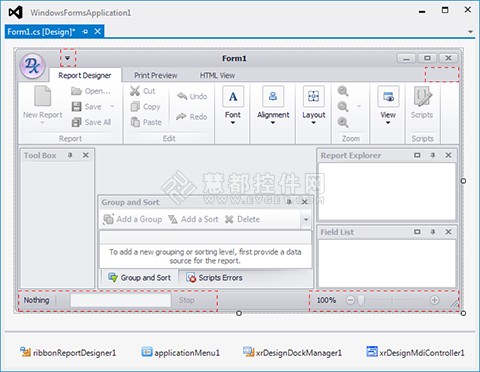Click the Scripts ribbon button
The image size is (480, 372).
[x=422, y=103]
